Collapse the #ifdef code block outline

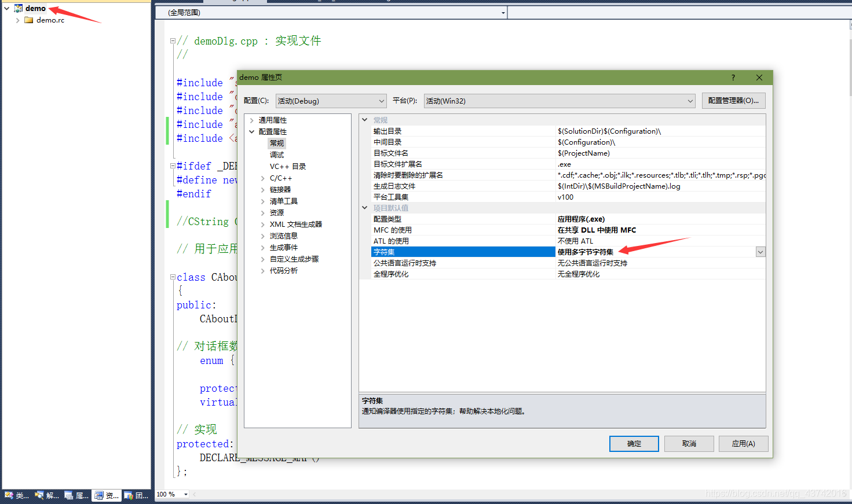pyautogui.click(x=173, y=166)
